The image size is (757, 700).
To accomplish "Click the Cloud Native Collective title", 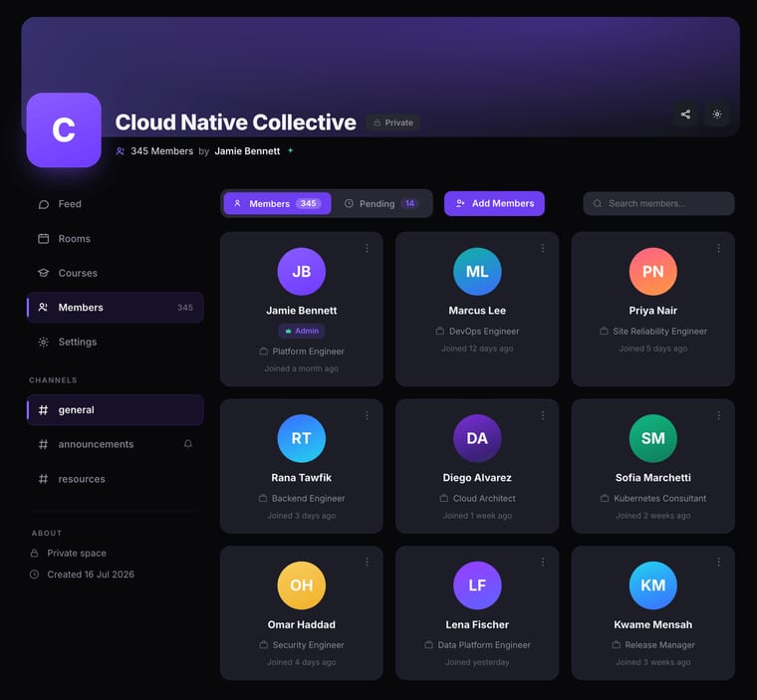I will pyautogui.click(x=236, y=122).
